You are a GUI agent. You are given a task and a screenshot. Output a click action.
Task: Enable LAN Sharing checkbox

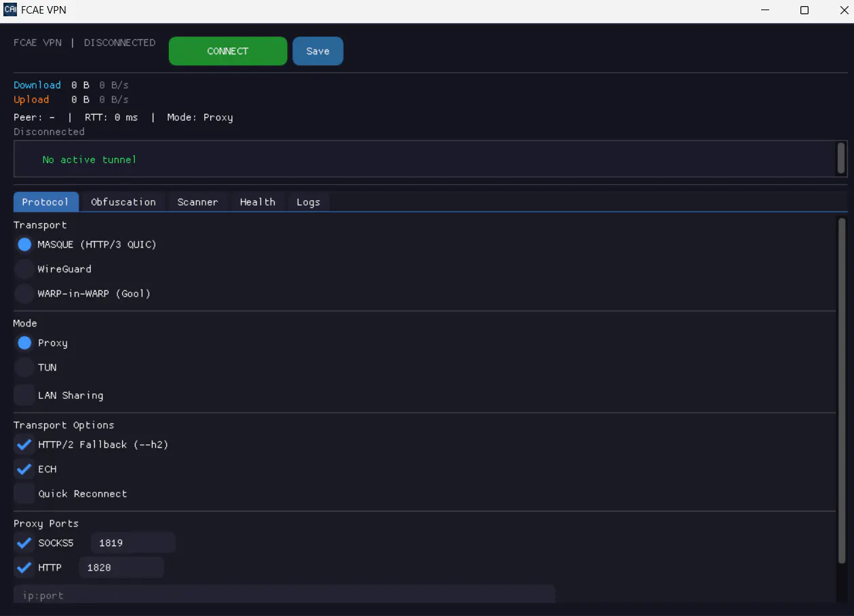click(24, 395)
